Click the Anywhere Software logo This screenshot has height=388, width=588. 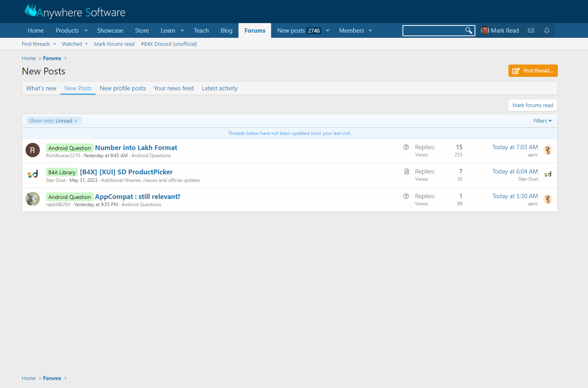coord(75,12)
